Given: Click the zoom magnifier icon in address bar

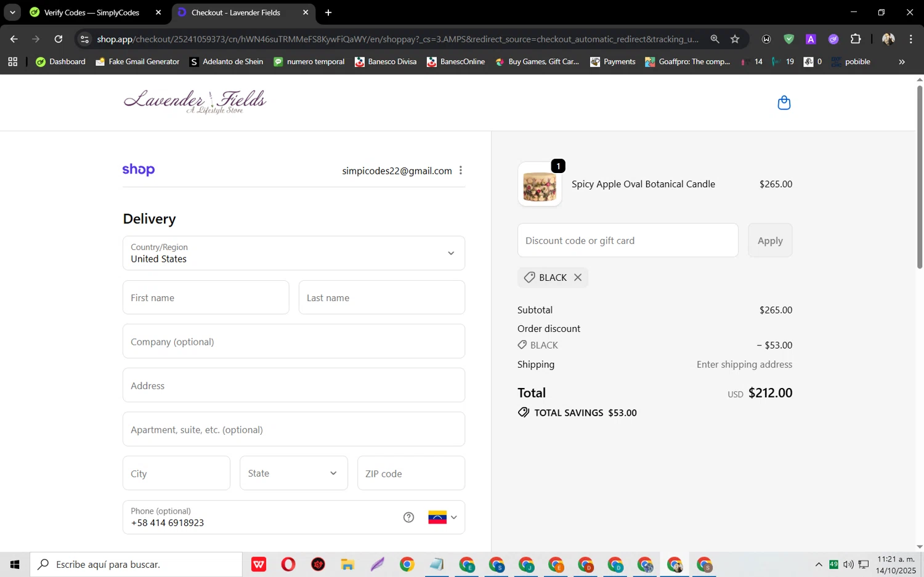Looking at the screenshot, I should (x=715, y=39).
